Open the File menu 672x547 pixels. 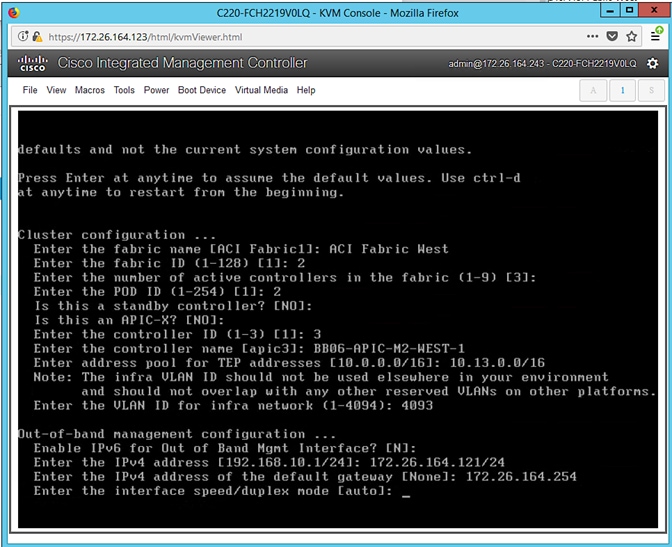[30, 90]
